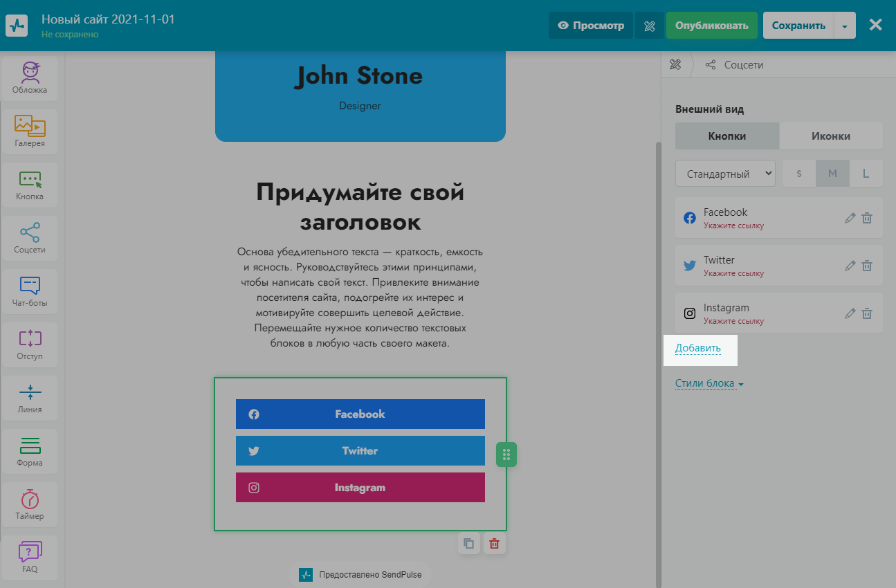The height and width of the screenshot is (588, 896).
Task: Click the Facebook button on the page
Action: (360, 414)
